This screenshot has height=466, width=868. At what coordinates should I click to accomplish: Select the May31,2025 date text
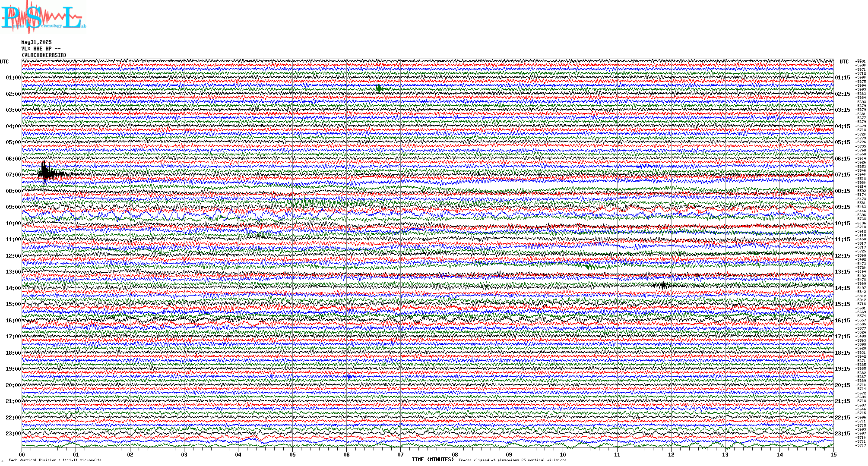[x=37, y=42]
